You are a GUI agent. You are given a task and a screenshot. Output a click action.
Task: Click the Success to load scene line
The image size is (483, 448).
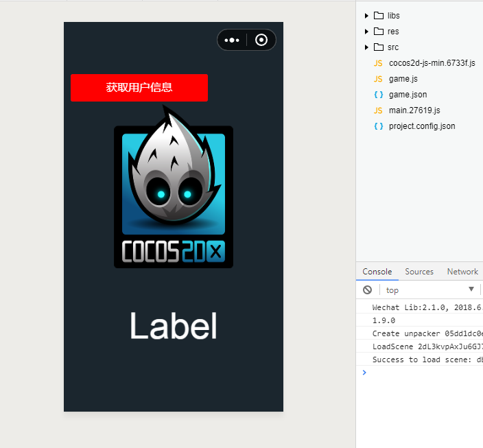[x=420, y=359]
